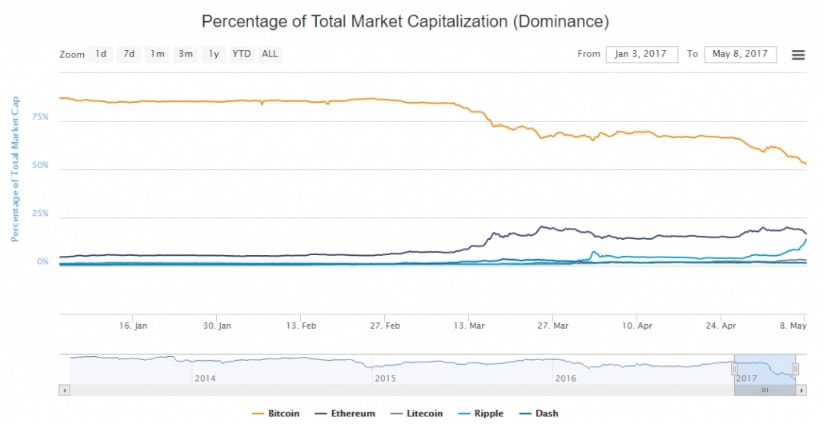Open the chart context menu hamburger icon
The image size is (827, 427).
point(798,55)
